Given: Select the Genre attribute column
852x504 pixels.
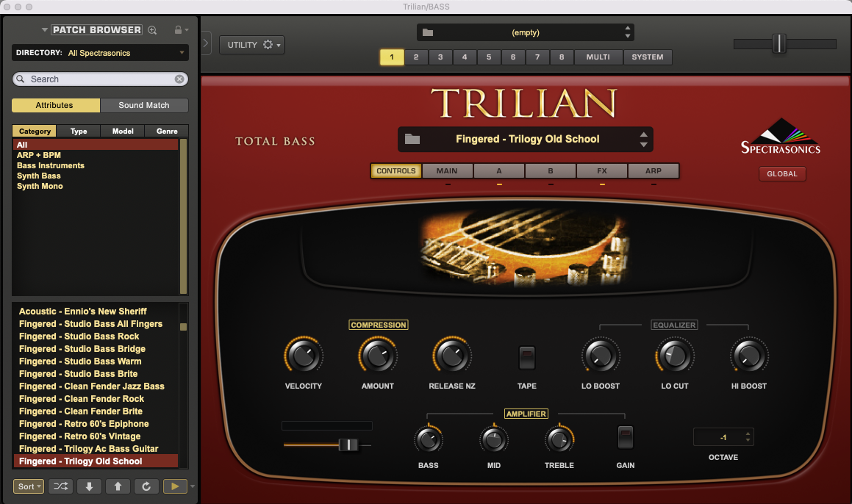Looking at the screenshot, I should click(167, 131).
